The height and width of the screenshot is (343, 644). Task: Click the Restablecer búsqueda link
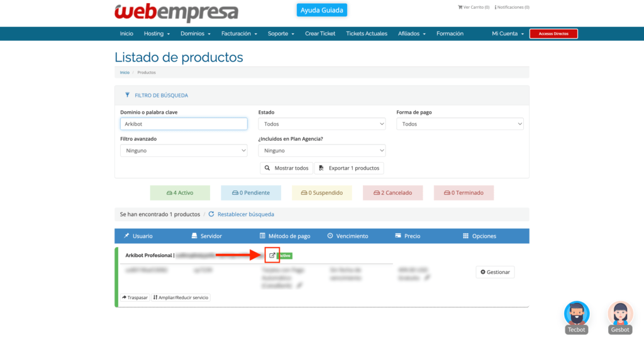pos(246,214)
